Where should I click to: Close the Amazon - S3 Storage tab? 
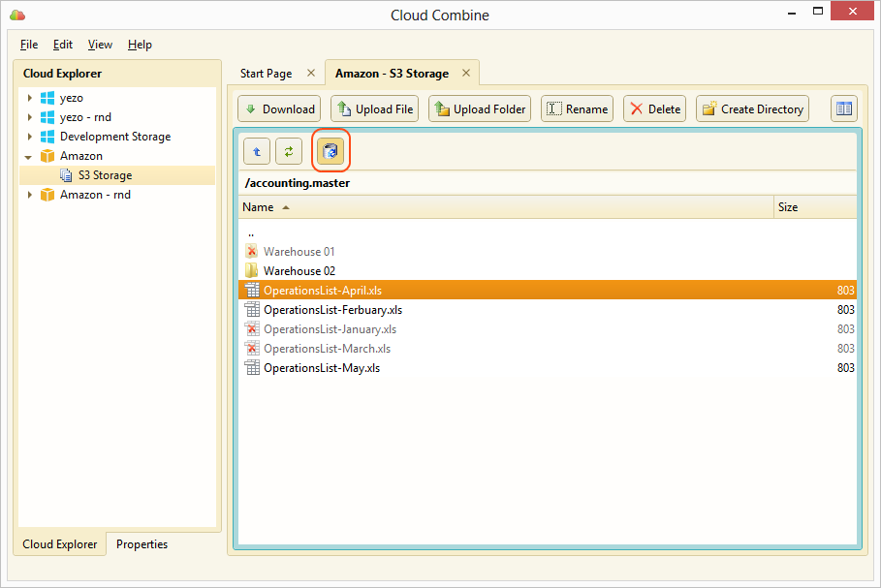pyautogui.click(x=466, y=73)
